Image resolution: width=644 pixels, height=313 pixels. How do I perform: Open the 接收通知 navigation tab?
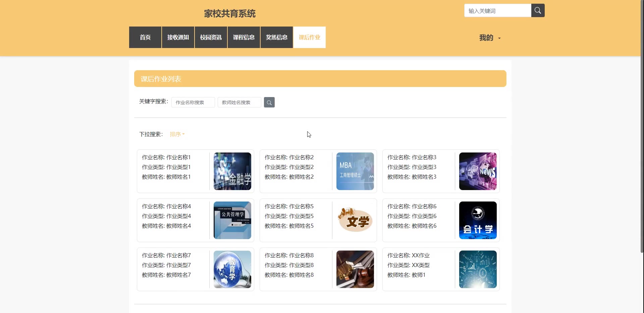(x=178, y=37)
